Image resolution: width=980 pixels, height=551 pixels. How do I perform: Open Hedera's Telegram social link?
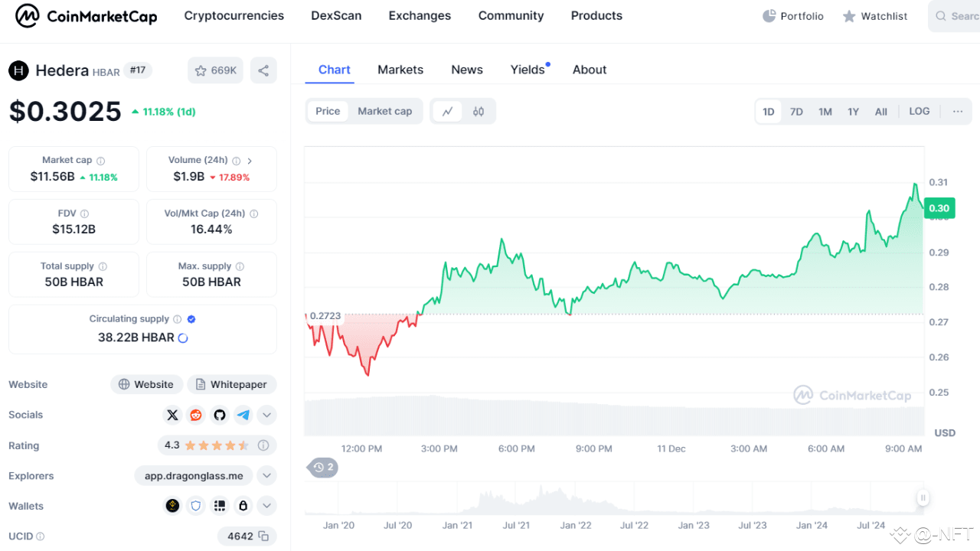243,415
